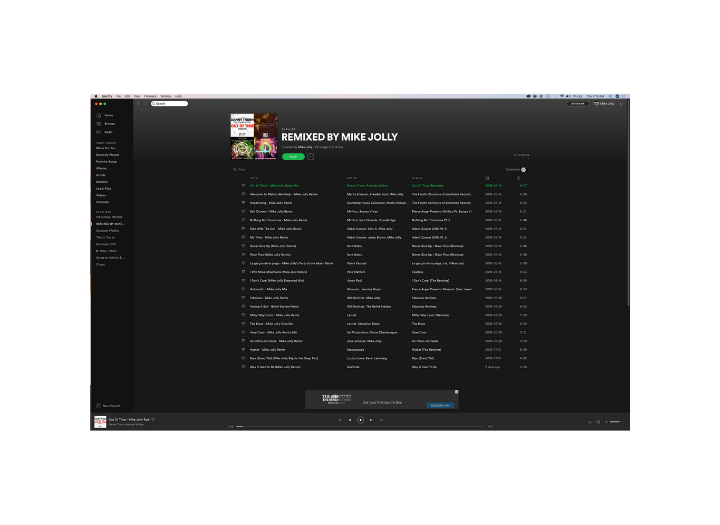Open the View menu
The image size is (720, 525).
137,96
